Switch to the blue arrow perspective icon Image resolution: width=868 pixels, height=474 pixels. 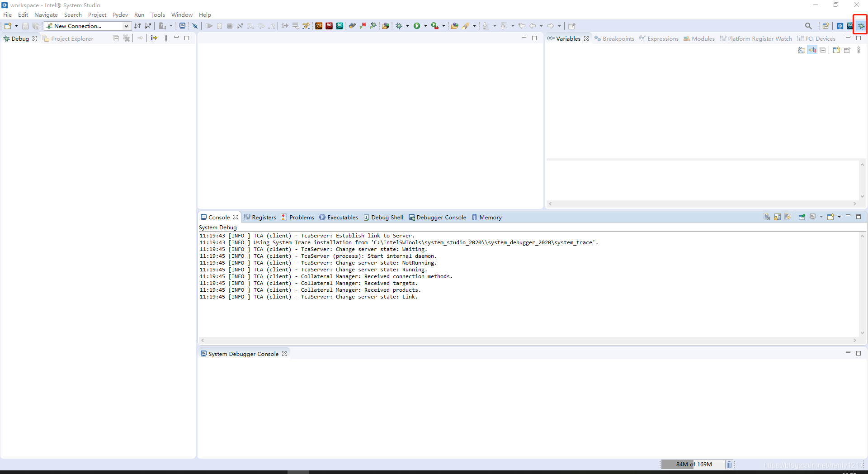pos(840,26)
